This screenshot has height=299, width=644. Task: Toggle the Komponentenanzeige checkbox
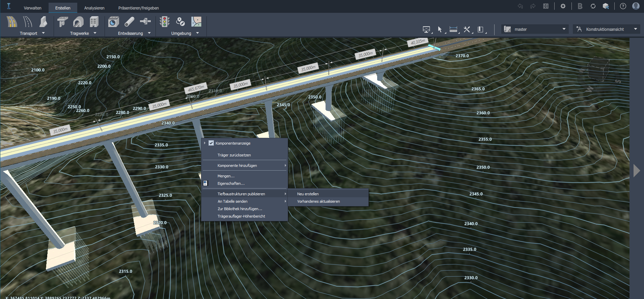coord(211,143)
